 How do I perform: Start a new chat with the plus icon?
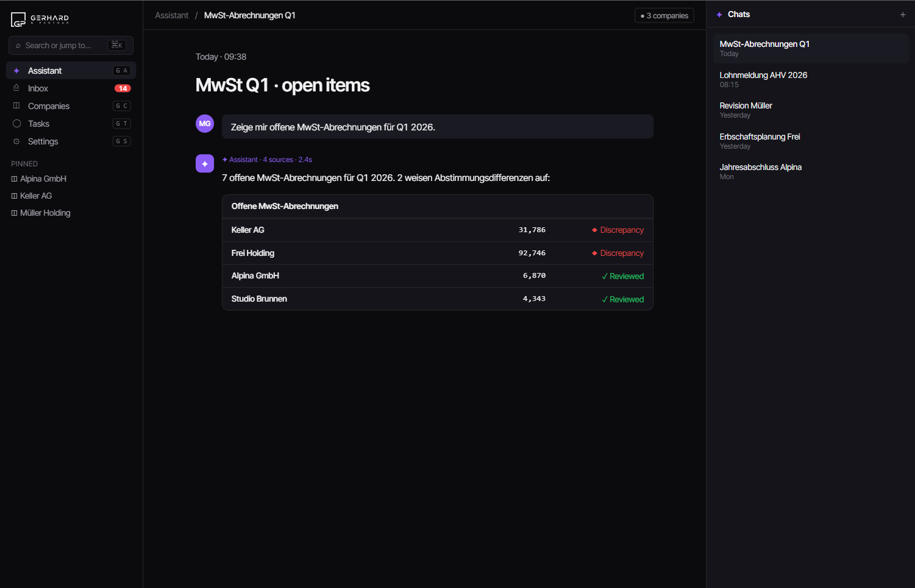(x=903, y=15)
